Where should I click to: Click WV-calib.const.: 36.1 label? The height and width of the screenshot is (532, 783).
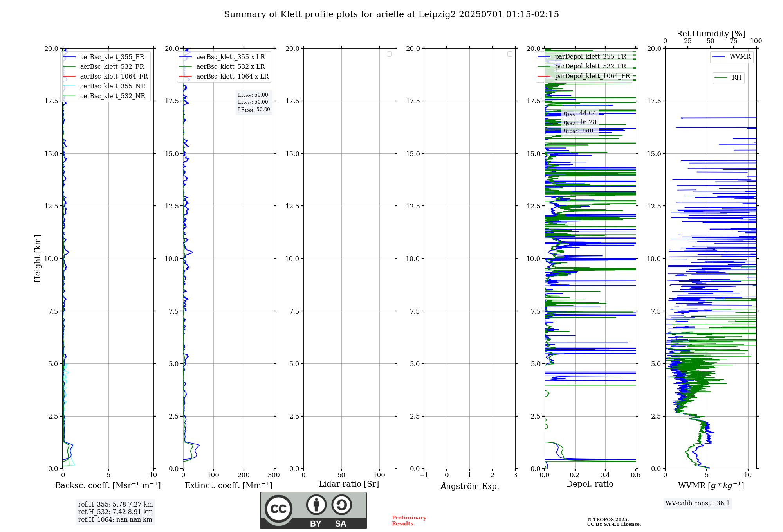pyautogui.click(x=698, y=503)
